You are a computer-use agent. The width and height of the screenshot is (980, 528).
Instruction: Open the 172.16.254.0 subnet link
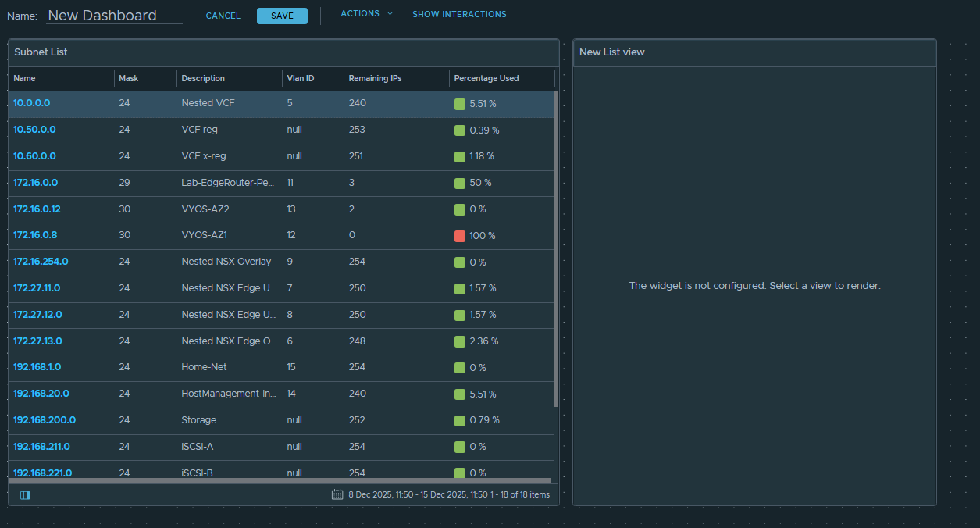41,262
